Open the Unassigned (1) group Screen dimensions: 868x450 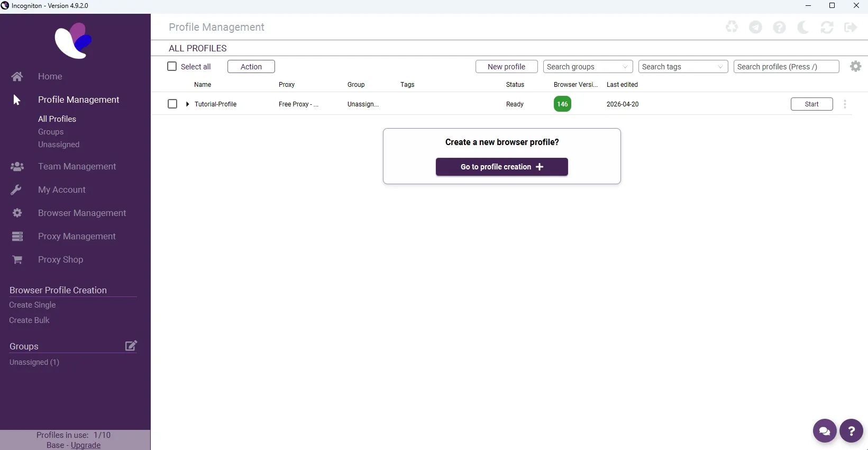click(34, 362)
